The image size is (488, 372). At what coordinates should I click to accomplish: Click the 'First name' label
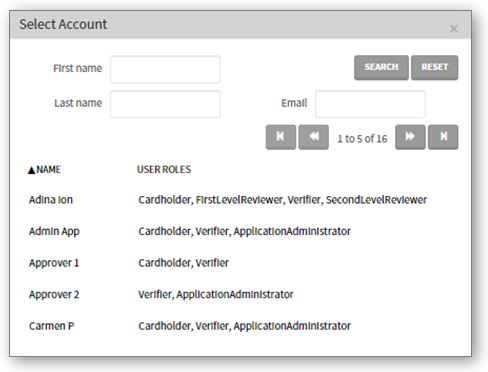coord(78,68)
